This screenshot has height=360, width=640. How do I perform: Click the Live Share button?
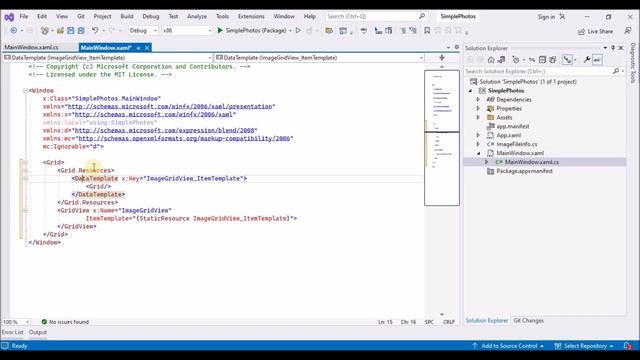tap(596, 31)
